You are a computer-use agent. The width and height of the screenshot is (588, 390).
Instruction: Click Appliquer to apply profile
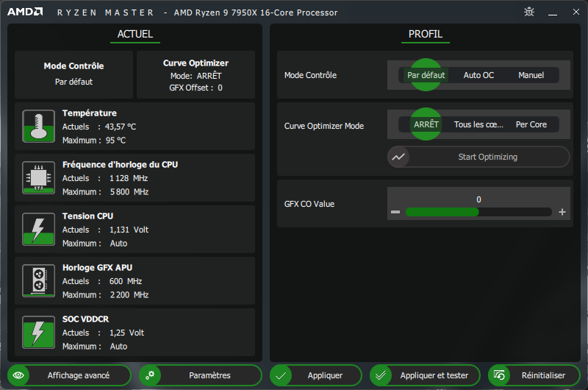316,375
